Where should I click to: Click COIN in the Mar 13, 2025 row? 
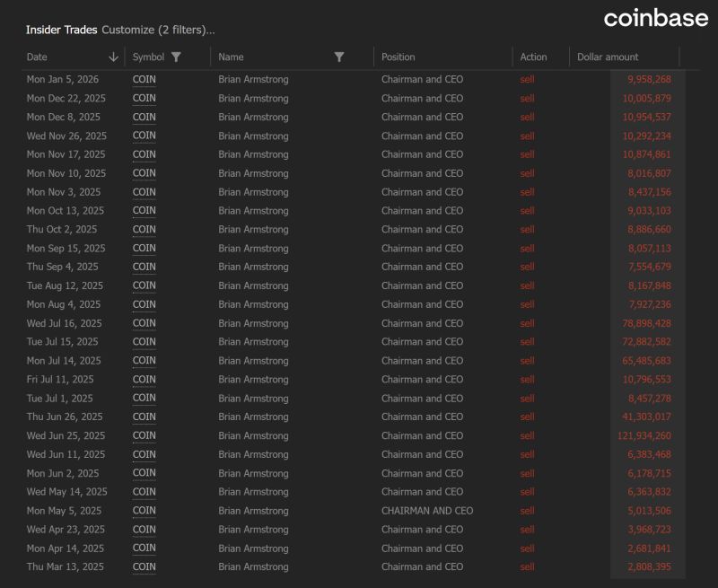(x=143, y=567)
